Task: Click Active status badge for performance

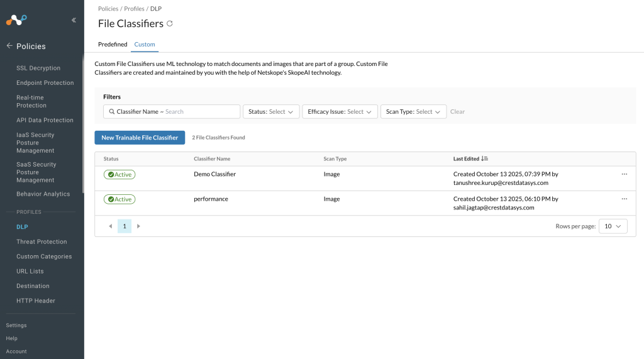Action: [119, 199]
